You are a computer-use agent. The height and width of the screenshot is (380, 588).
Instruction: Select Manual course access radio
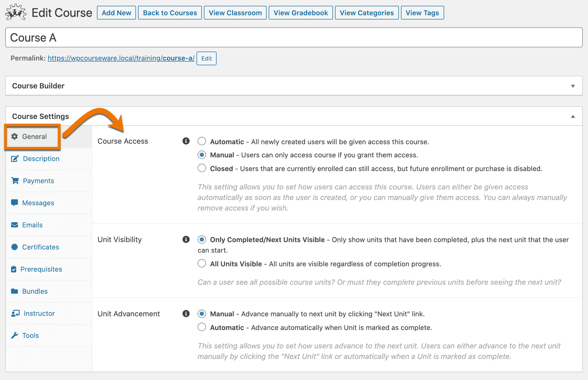tap(202, 155)
